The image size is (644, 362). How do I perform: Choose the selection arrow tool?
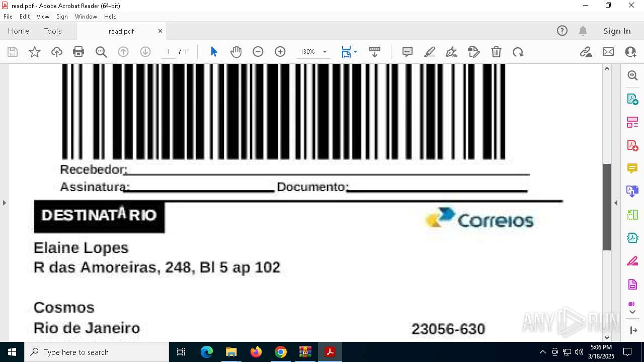[214, 52]
